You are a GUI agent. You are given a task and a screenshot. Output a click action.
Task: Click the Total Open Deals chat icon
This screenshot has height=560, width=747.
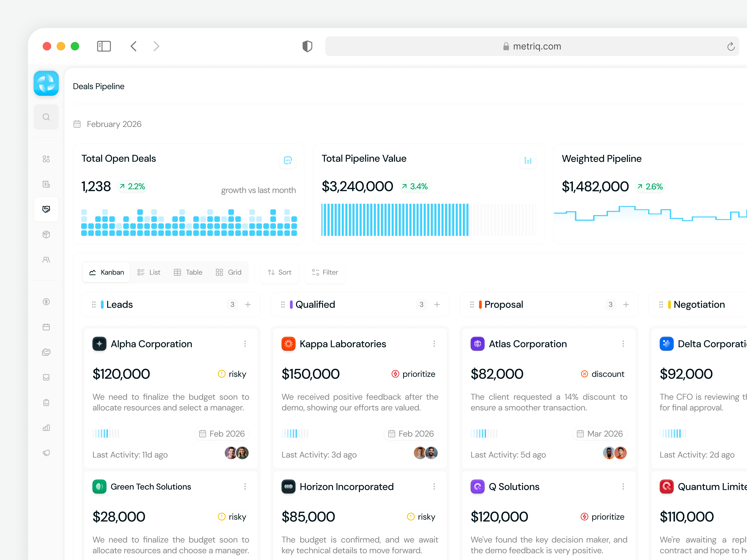click(288, 160)
